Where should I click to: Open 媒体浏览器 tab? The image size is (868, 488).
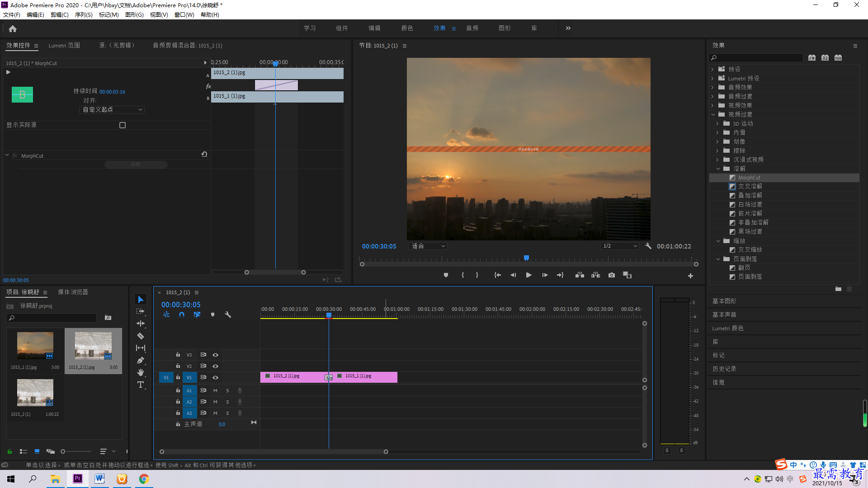73,292
